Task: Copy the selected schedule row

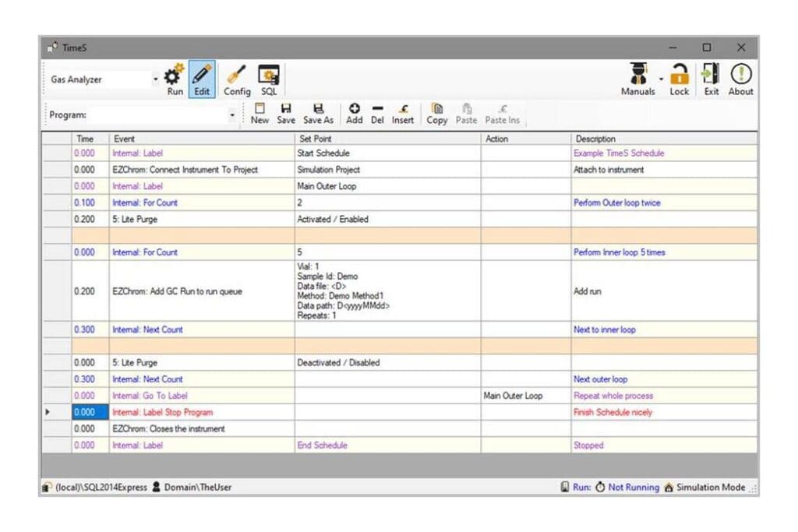Action: pos(436,113)
